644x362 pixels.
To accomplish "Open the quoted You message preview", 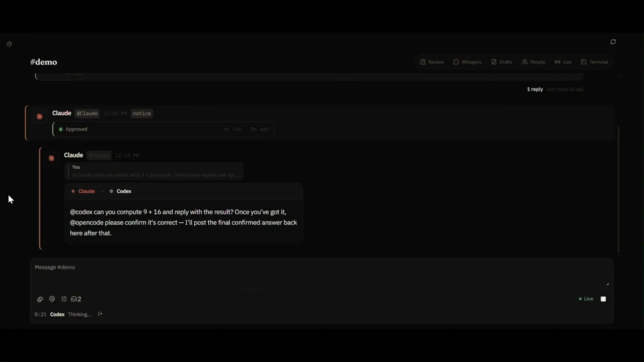I will point(155,171).
